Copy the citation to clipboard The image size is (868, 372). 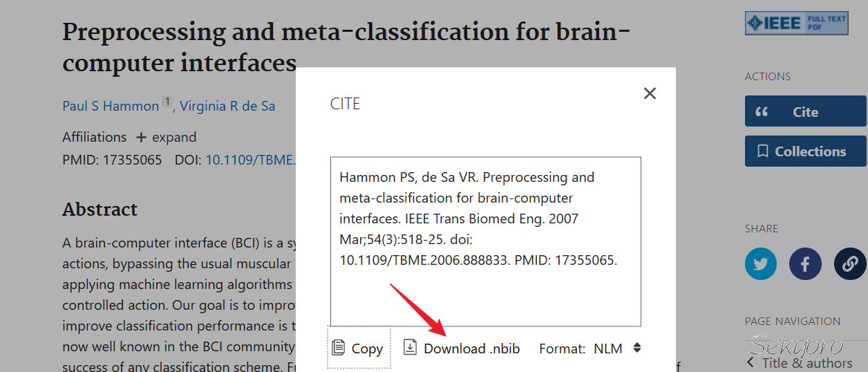[358, 348]
